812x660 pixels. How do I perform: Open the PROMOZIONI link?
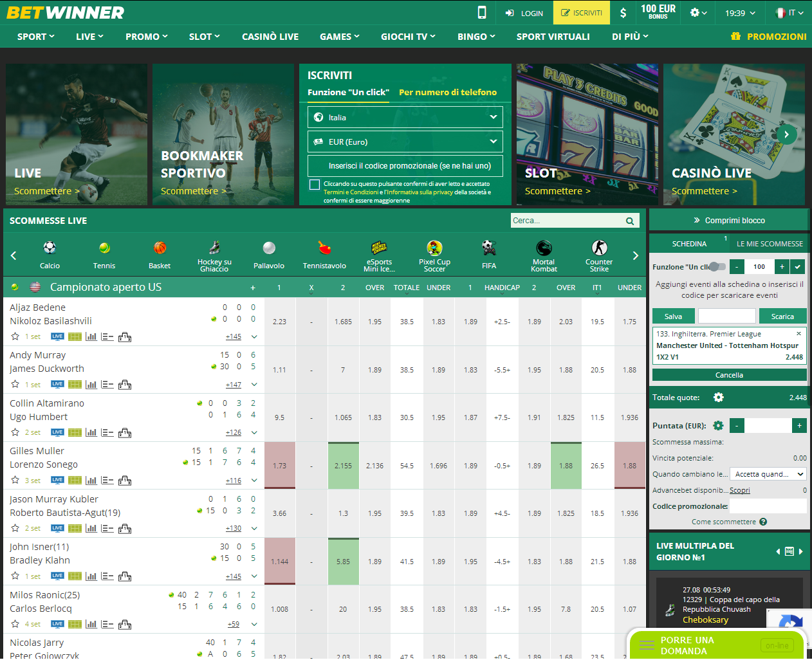click(x=769, y=37)
